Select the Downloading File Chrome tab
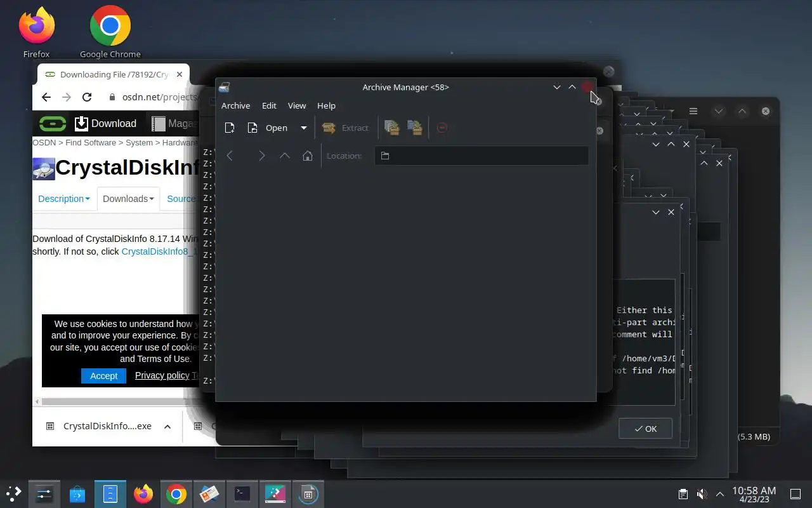This screenshot has height=508, width=812. 113,75
